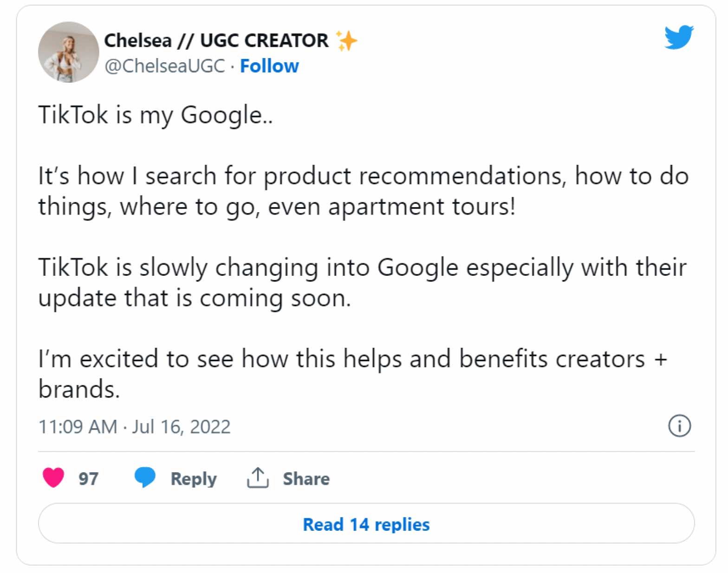Click the paragraph about product recommendations
This screenshot has height=573, width=728.
(x=364, y=191)
